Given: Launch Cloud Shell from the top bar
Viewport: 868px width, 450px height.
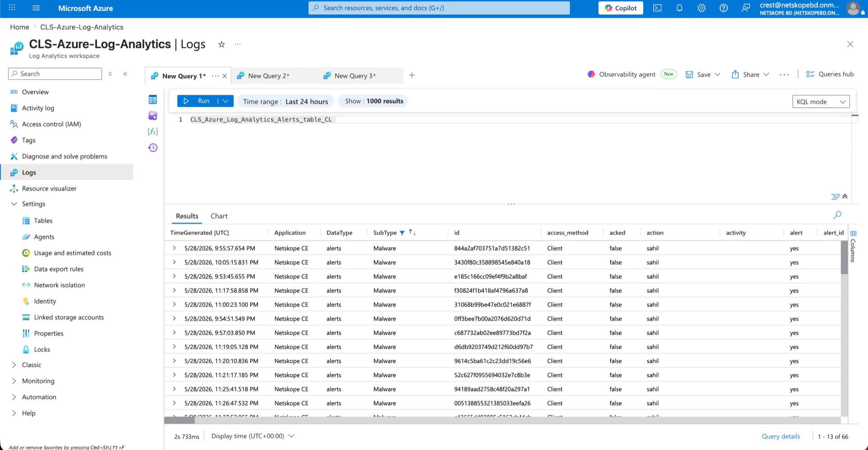Looking at the screenshot, I should point(657,8).
